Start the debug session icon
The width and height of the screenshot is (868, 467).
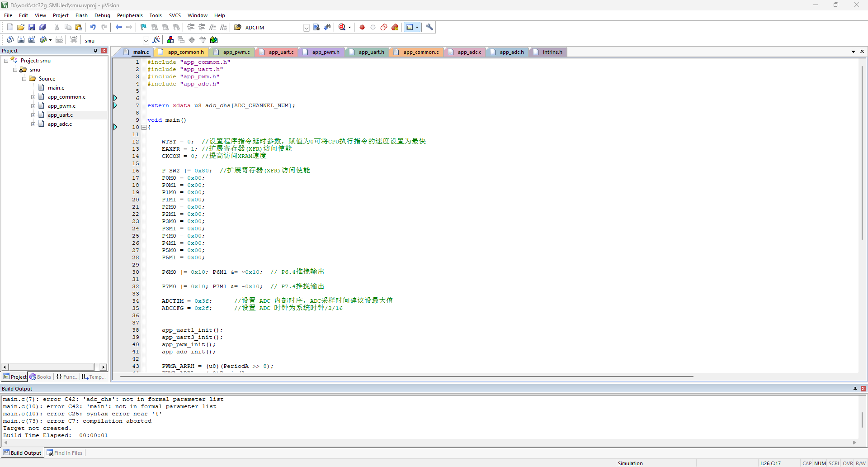point(342,27)
